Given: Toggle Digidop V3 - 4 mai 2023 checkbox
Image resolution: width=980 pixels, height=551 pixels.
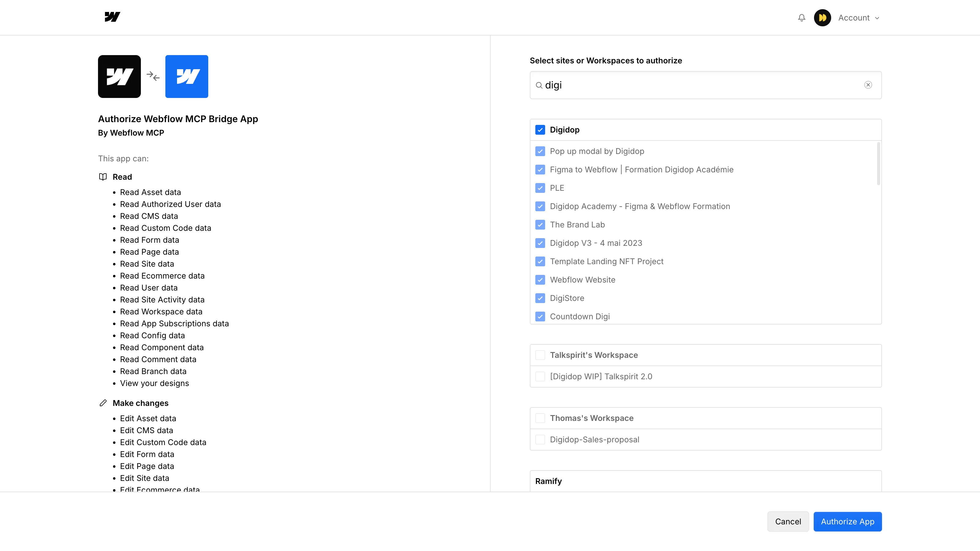Looking at the screenshot, I should click(540, 243).
